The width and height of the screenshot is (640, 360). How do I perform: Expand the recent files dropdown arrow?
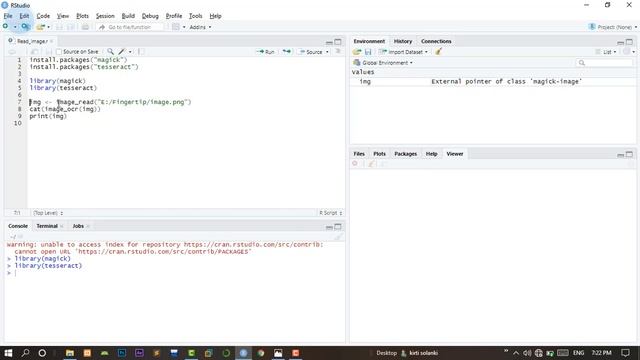(x=49, y=27)
